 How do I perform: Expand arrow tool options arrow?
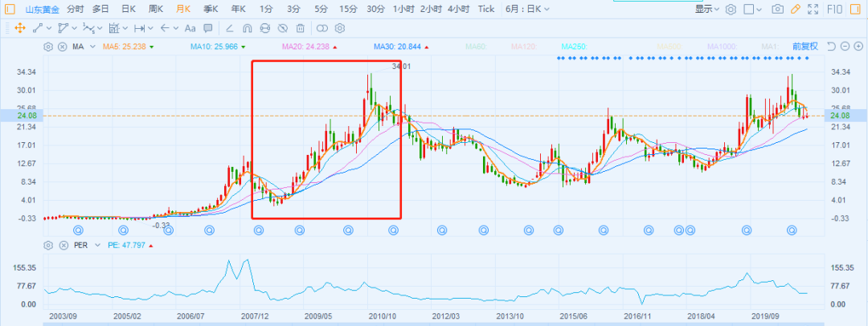pos(175,27)
